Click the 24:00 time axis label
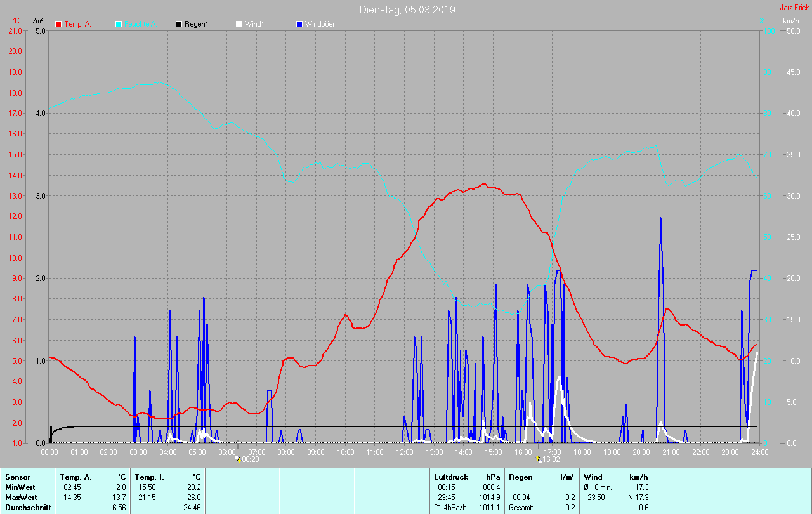Screen dimensions: 812x514 coord(759,452)
